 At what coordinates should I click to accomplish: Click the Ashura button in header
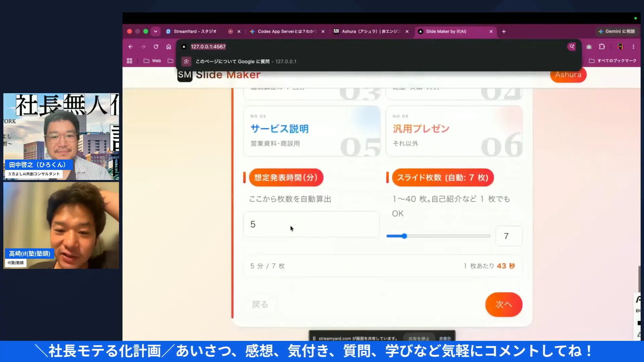coord(568,74)
